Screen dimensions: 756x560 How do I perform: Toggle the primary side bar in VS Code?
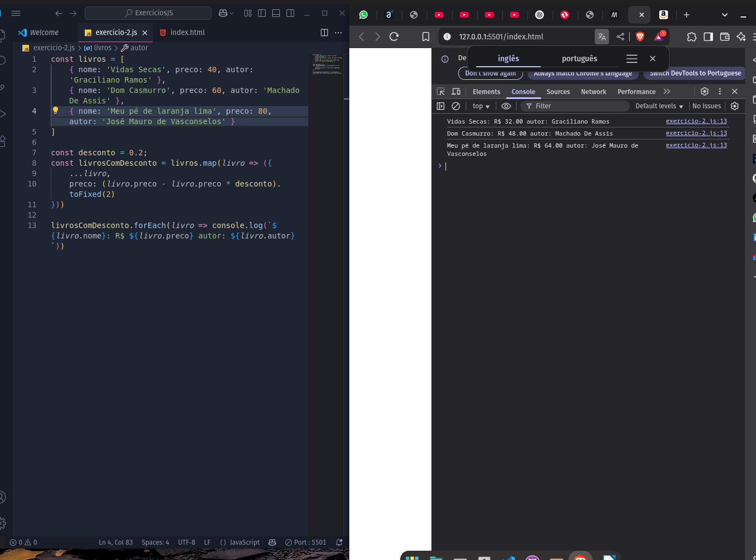pos(262,13)
